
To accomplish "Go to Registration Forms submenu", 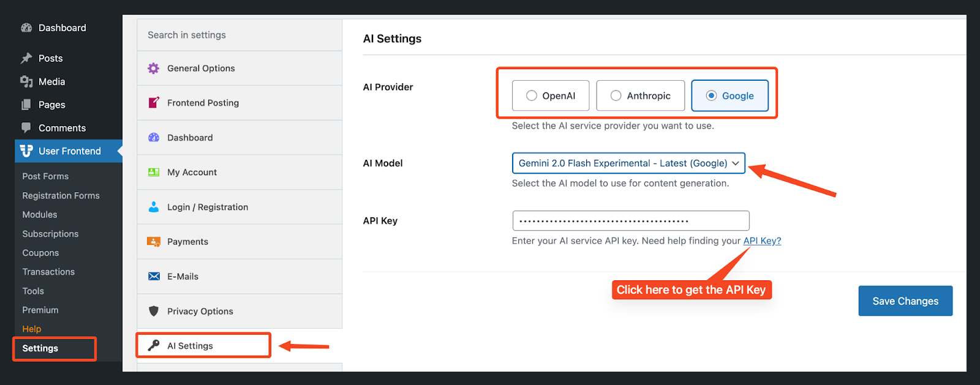I will [x=61, y=196].
